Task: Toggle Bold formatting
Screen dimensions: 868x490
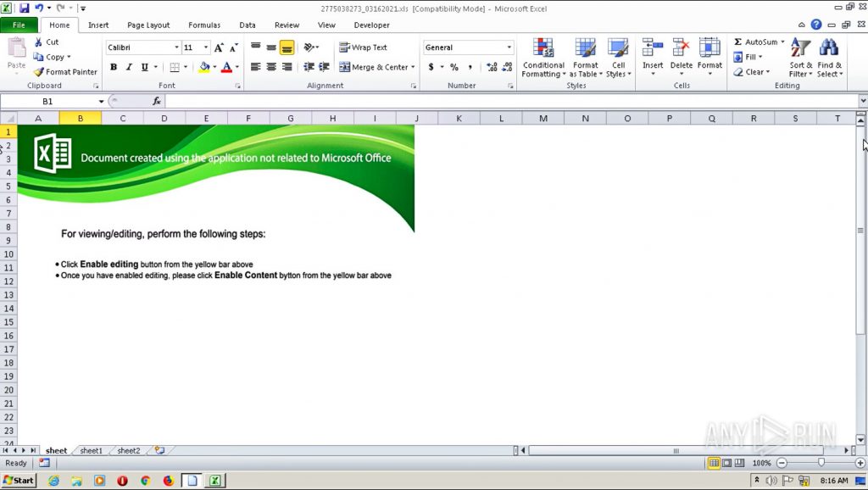Action: point(114,67)
